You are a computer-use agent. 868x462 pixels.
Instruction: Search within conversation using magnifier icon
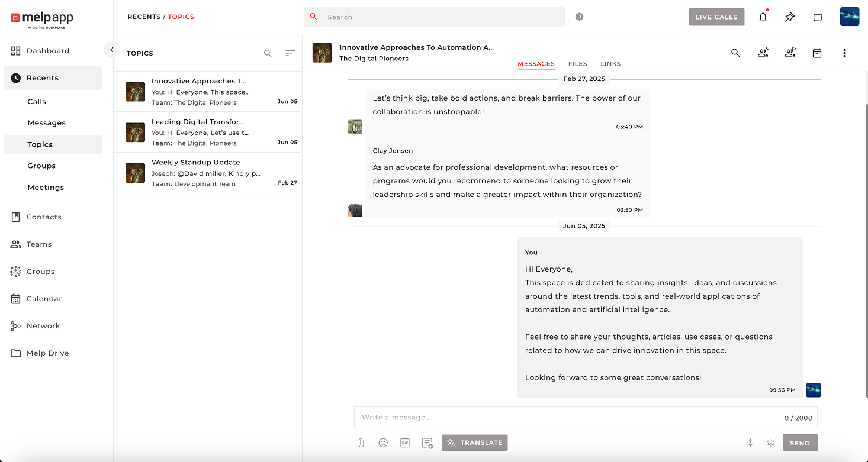(735, 53)
